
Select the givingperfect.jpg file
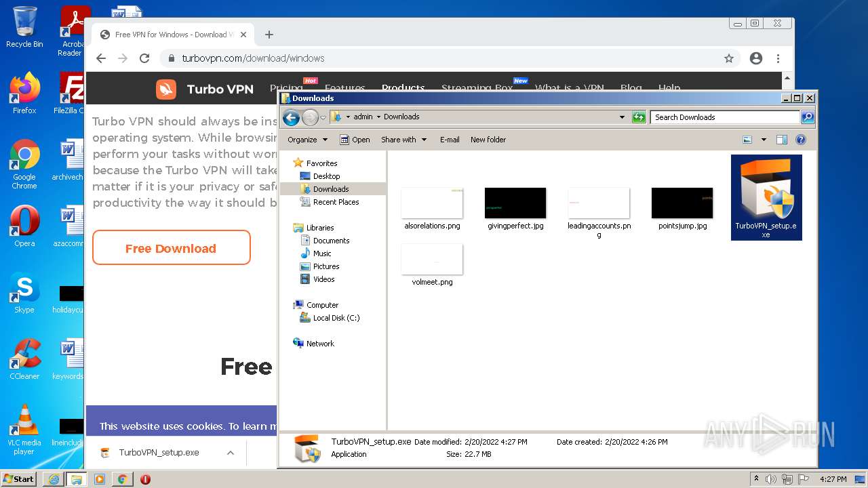click(515, 209)
